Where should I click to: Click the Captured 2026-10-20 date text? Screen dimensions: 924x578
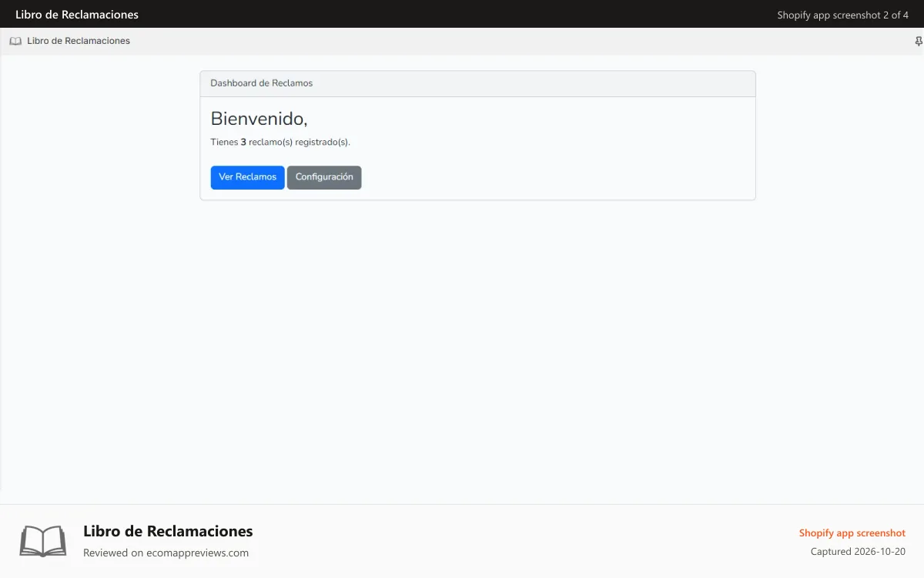coord(858,552)
